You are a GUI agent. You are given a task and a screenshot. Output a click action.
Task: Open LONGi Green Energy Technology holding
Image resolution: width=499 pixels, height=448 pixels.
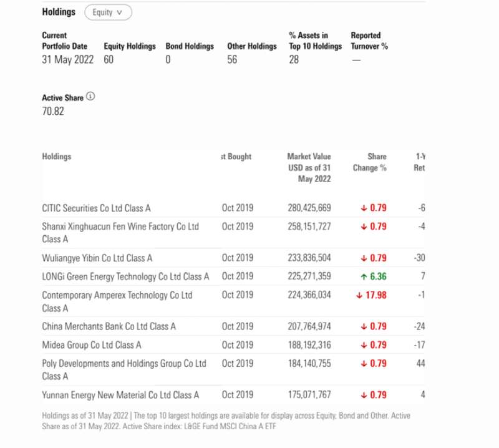tap(125, 276)
